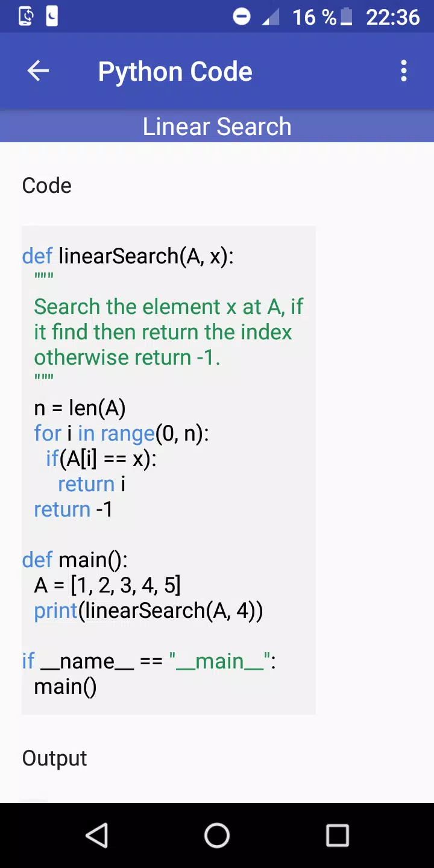Tap the Android home circle button
434x868 pixels.
pyautogui.click(x=217, y=835)
